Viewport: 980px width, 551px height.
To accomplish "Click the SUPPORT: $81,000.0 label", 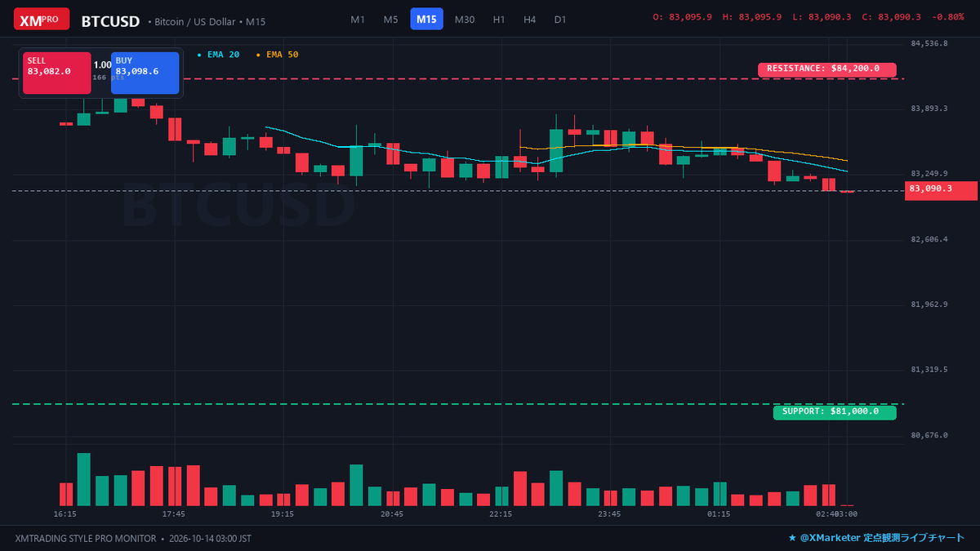I will coord(834,412).
